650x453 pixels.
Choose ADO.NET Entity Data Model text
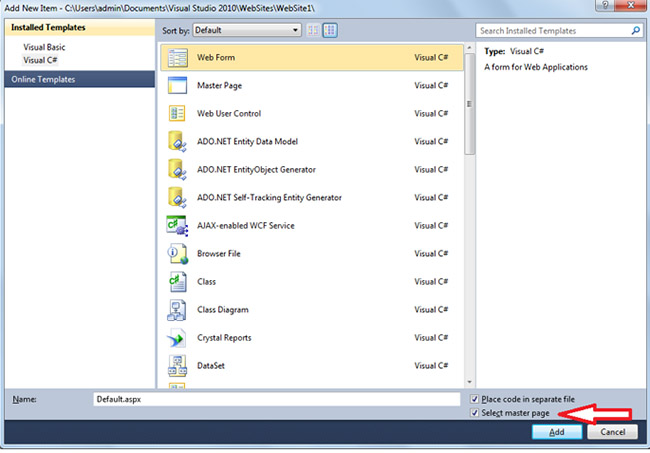247,142
